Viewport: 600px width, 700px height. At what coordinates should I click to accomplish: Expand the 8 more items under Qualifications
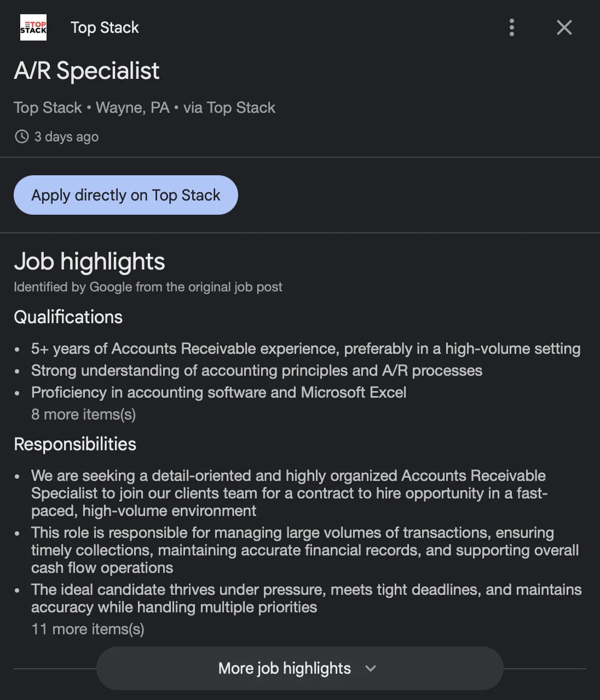pyautogui.click(x=83, y=414)
